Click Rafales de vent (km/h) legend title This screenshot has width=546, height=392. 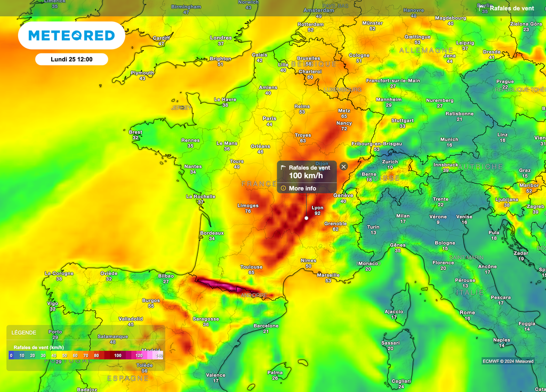tap(38, 347)
